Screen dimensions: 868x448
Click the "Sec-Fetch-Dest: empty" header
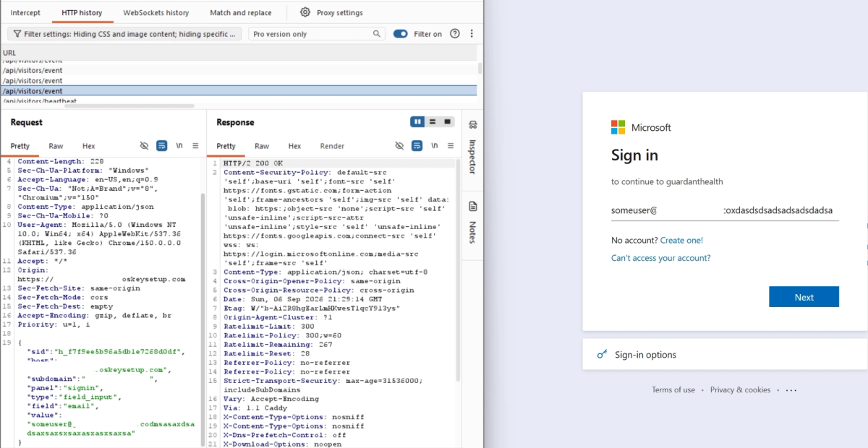(x=65, y=306)
